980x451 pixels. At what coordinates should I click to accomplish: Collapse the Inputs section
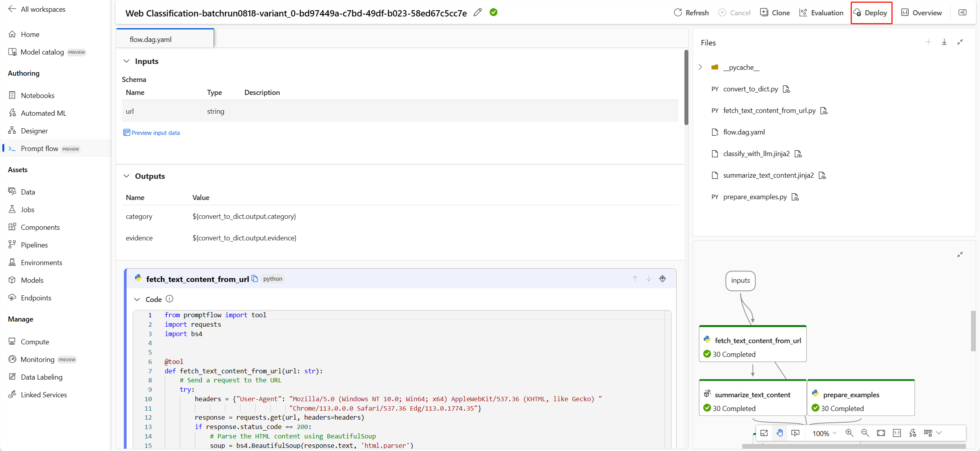[x=127, y=61]
